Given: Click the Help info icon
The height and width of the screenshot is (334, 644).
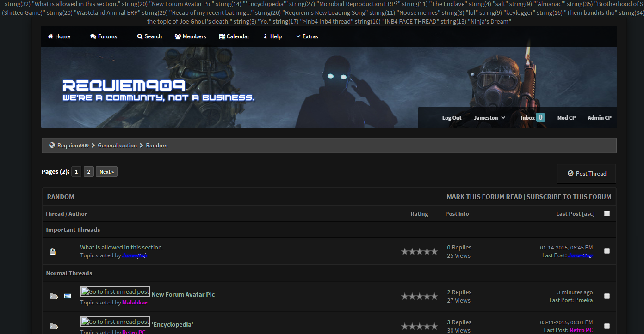Looking at the screenshot, I should click(x=265, y=36).
